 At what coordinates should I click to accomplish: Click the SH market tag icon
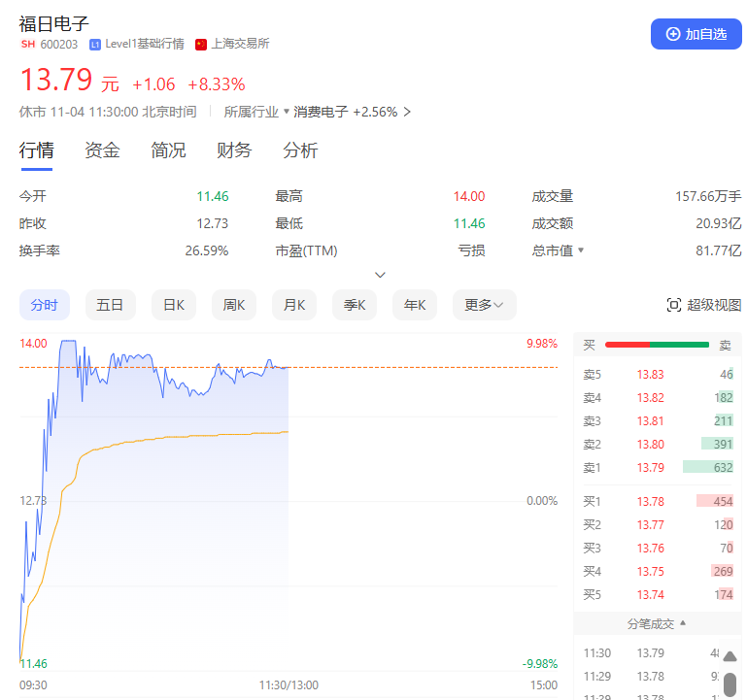coord(27,45)
